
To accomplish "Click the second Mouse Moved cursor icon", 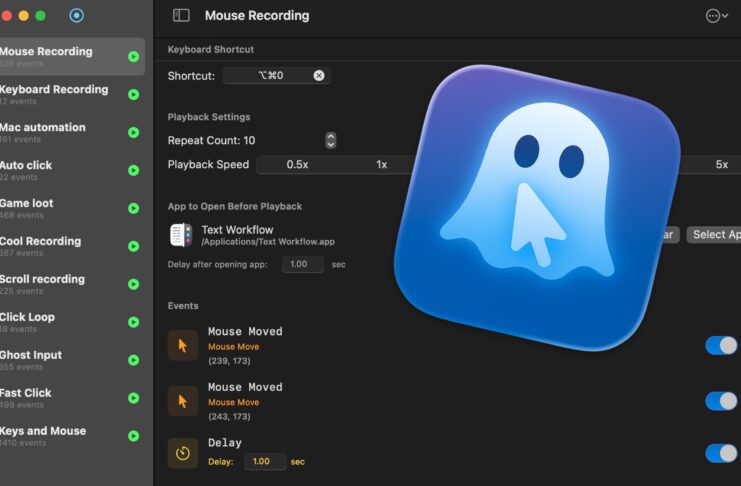I will (183, 401).
